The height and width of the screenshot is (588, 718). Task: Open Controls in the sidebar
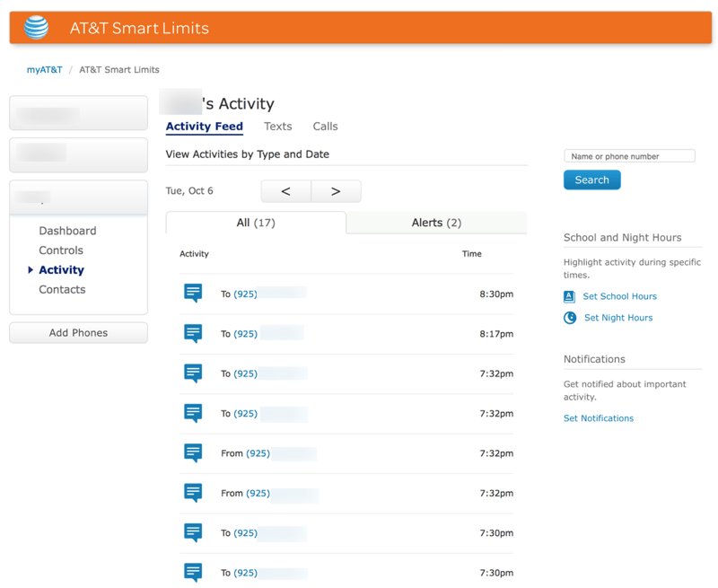61,250
